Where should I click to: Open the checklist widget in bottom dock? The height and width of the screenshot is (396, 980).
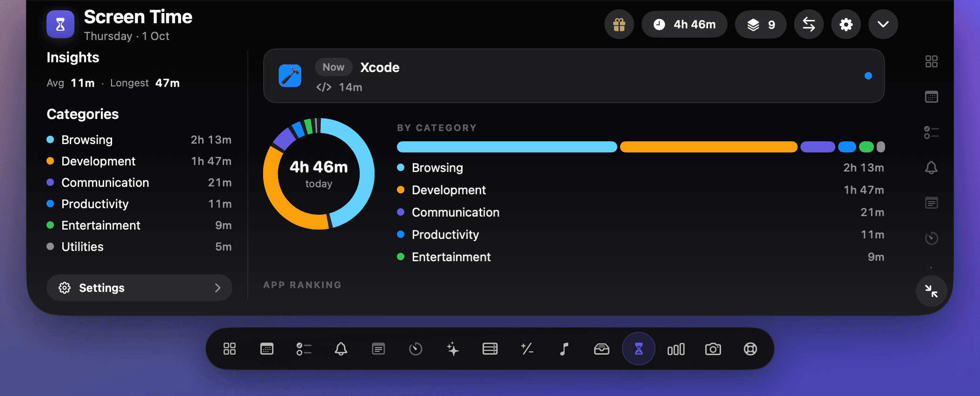pos(304,349)
